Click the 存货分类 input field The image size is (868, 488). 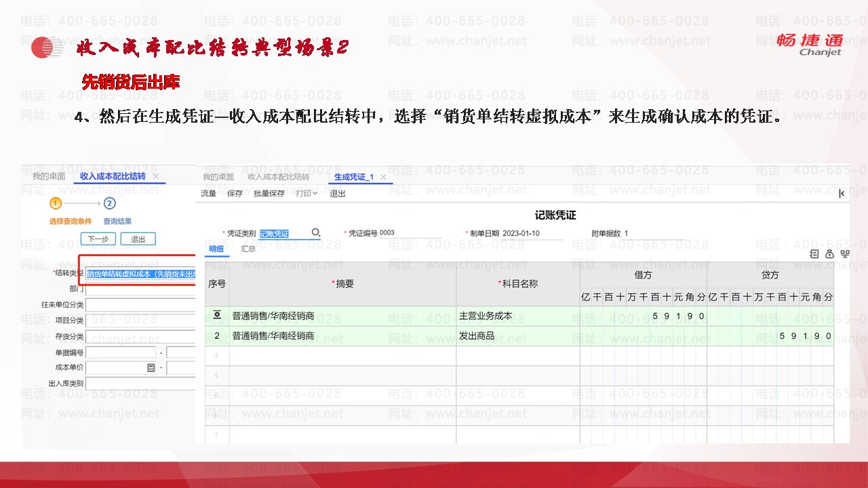140,336
